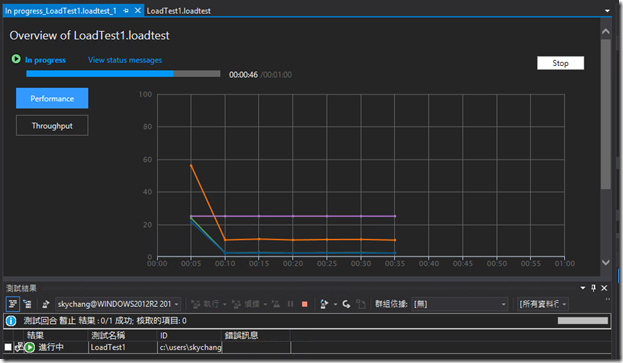Click the overview scrollbar down arrow
This screenshot has height=363, width=623.
point(606,262)
